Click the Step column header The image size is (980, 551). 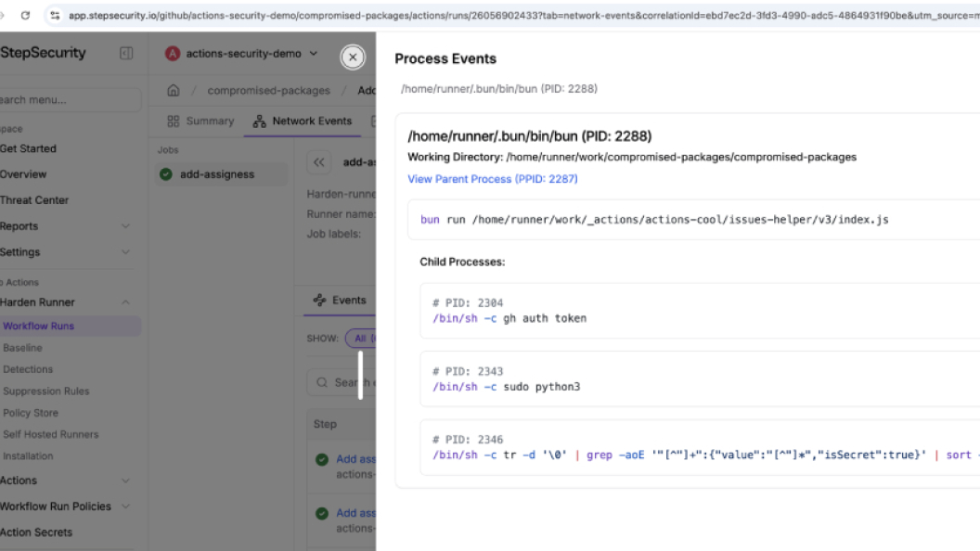[325, 424]
